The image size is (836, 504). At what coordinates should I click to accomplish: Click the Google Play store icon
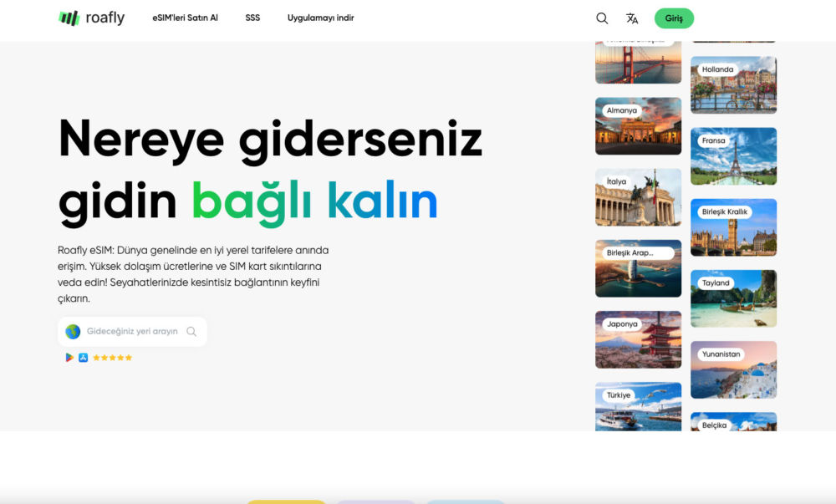tap(70, 358)
